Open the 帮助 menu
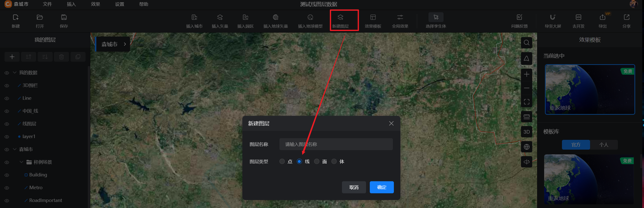 pyautogui.click(x=144, y=4)
